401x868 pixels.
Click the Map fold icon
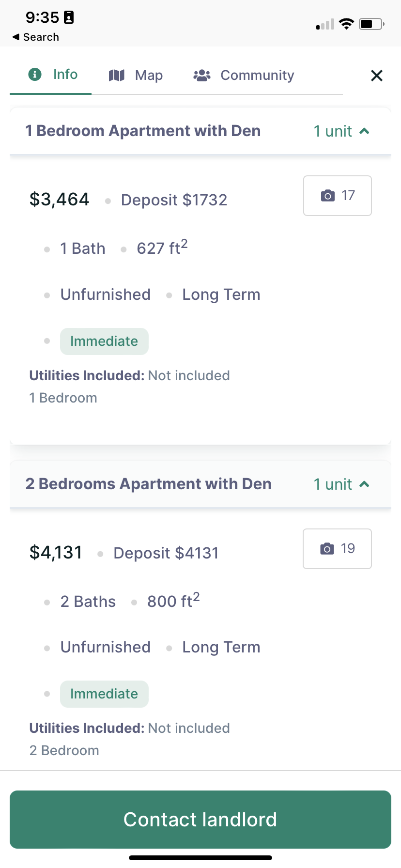point(117,75)
